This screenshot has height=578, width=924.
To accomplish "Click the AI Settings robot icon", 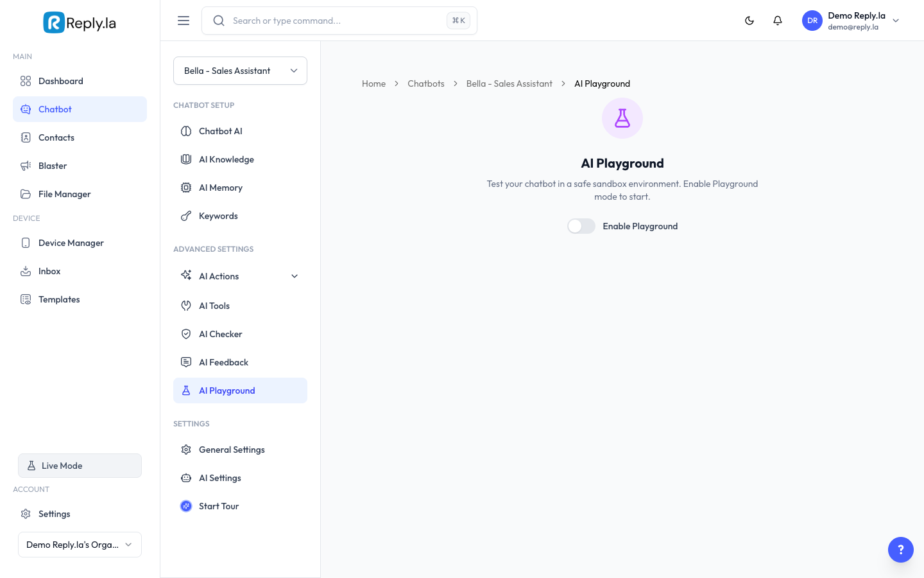I will (186, 478).
